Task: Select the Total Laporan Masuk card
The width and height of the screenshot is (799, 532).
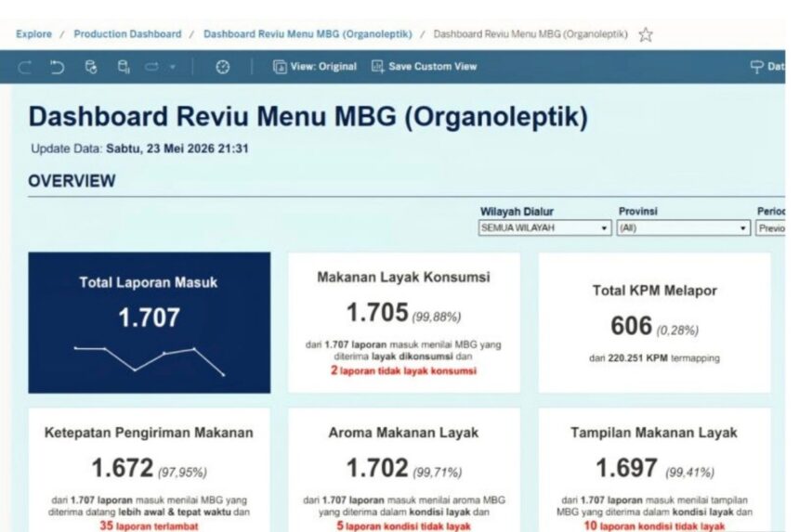Action: tap(150, 322)
